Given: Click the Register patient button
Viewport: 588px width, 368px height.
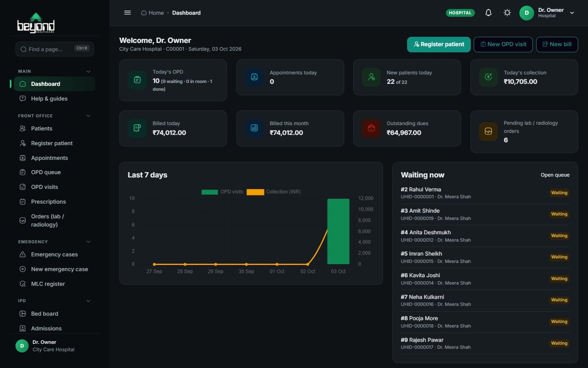Looking at the screenshot, I should (439, 44).
